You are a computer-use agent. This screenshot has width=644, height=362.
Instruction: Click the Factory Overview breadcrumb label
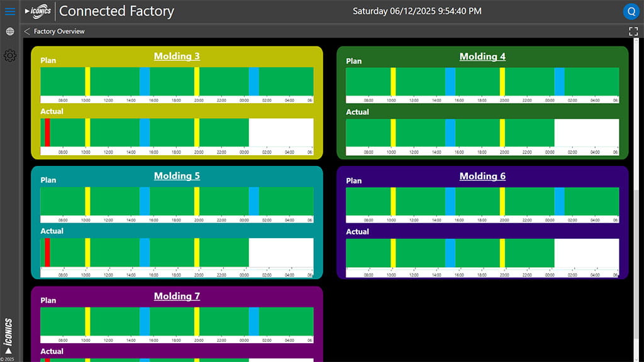point(59,31)
